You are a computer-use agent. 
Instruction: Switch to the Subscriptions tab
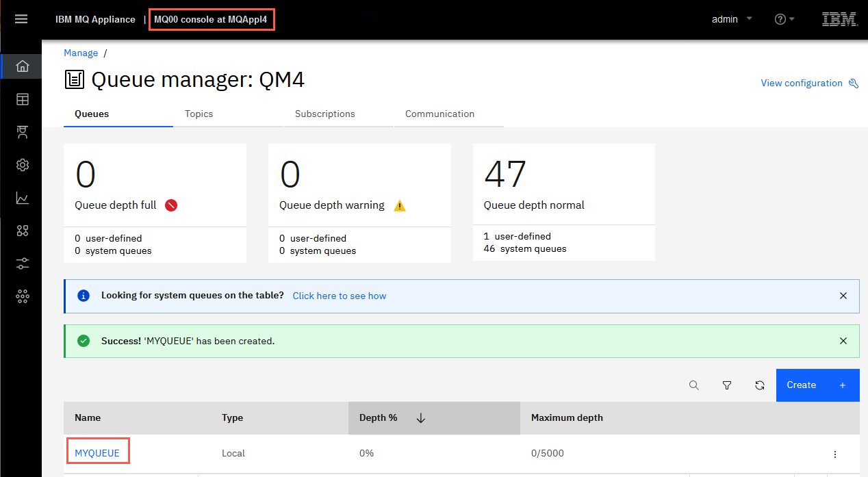click(325, 114)
